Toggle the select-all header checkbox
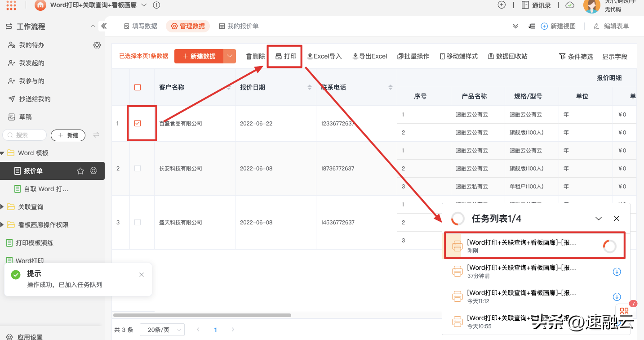The width and height of the screenshot is (644, 340). (138, 87)
